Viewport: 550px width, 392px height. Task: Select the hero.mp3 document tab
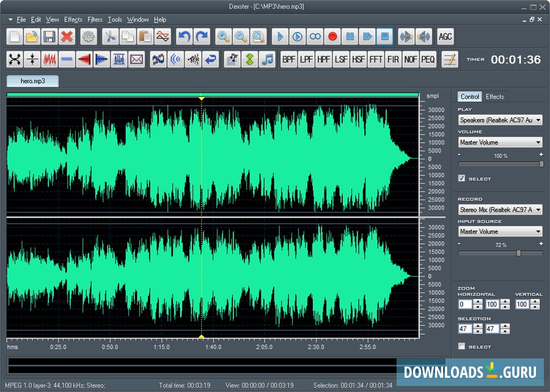32,81
